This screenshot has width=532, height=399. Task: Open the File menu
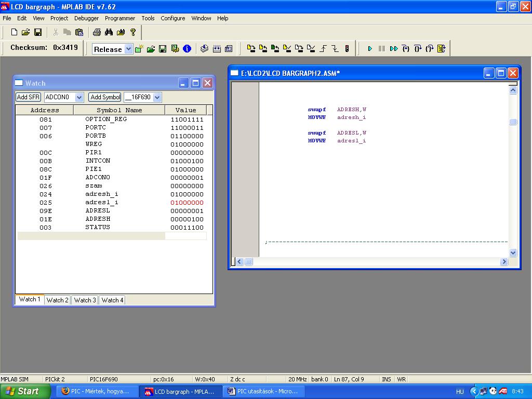[7, 18]
